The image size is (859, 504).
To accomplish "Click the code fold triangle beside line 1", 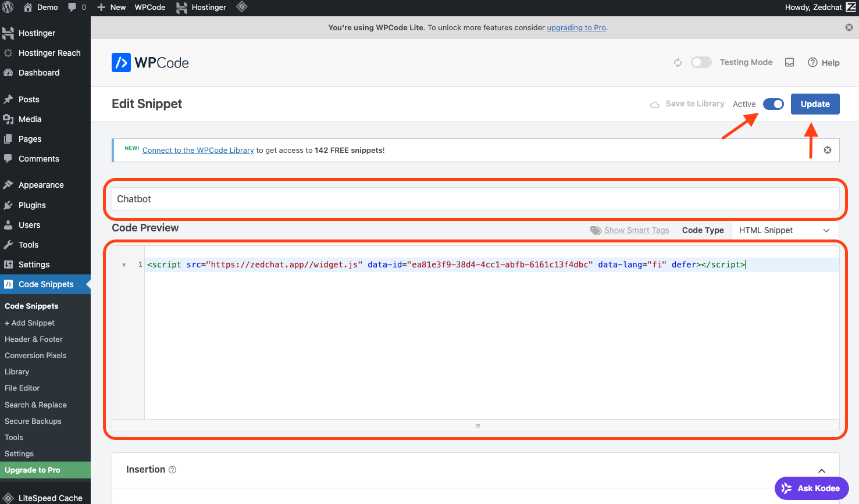I will tap(123, 264).
